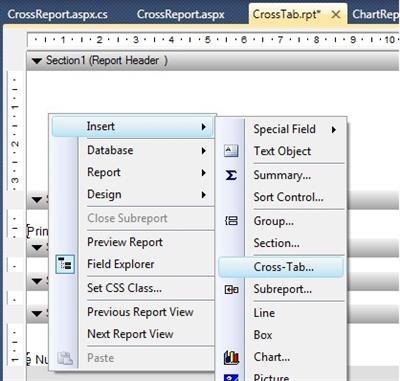Expand the Special Field submenu arrow
400x381 pixels.
(x=334, y=130)
